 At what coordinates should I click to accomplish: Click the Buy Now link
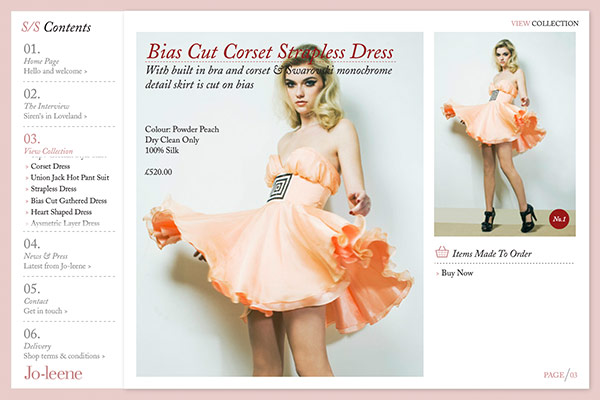coord(458,272)
